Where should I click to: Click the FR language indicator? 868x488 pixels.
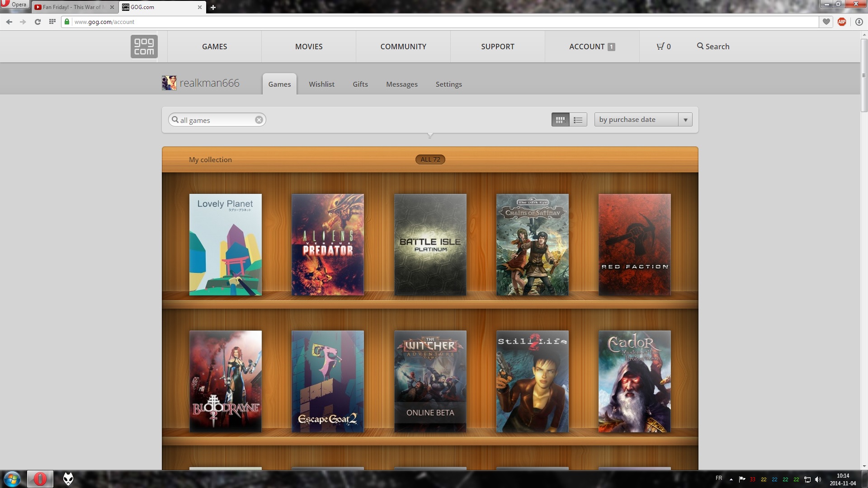[719, 478]
